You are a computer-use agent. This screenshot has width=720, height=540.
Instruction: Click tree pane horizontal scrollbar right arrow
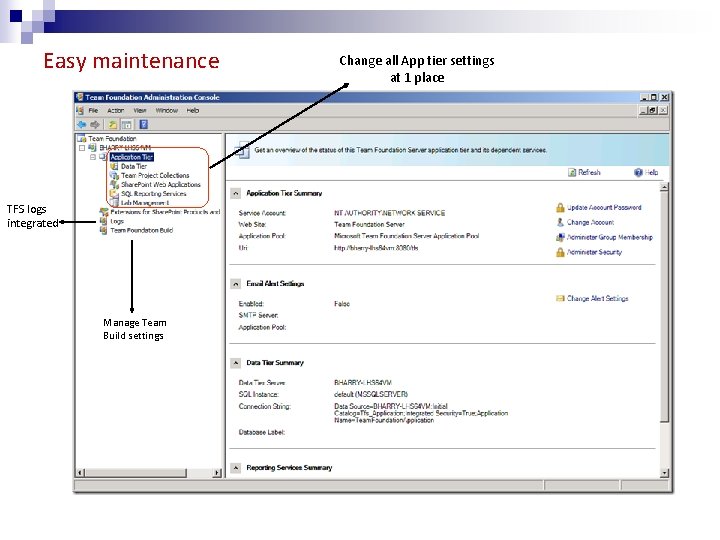coord(217,472)
